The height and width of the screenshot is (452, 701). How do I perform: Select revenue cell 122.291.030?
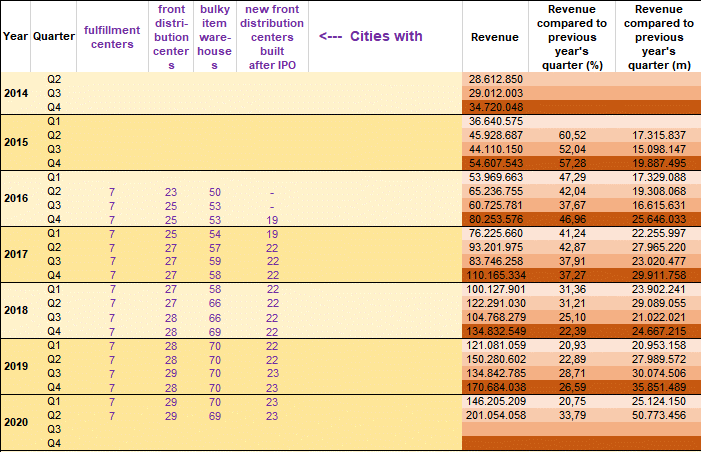[x=495, y=303]
